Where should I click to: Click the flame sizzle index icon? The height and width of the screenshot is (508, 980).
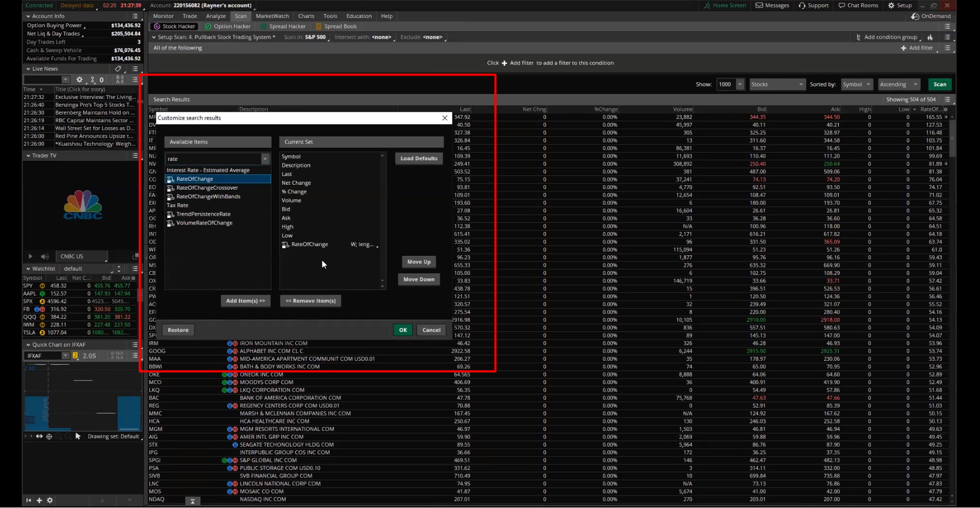click(930, 37)
